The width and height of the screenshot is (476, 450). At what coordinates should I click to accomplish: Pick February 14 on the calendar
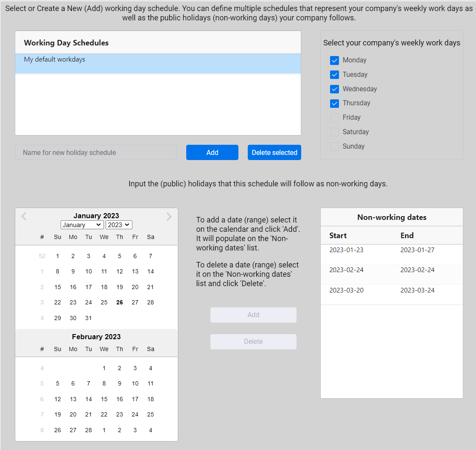tap(88, 399)
